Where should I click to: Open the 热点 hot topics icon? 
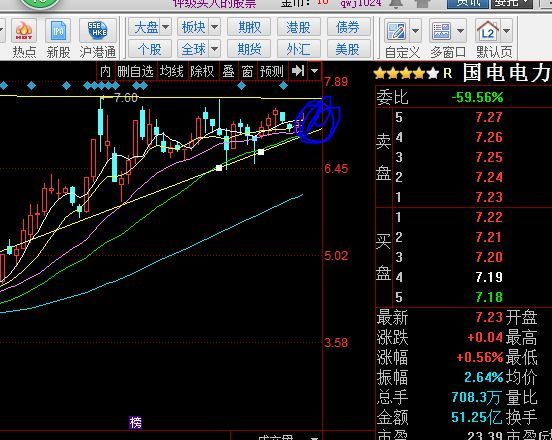coord(24,31)
